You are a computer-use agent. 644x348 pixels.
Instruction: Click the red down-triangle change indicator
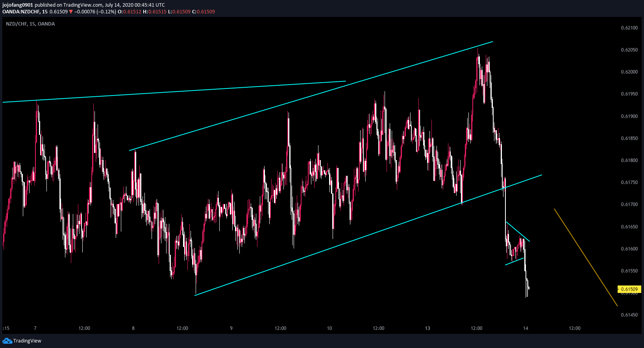(x=71, y=12)
